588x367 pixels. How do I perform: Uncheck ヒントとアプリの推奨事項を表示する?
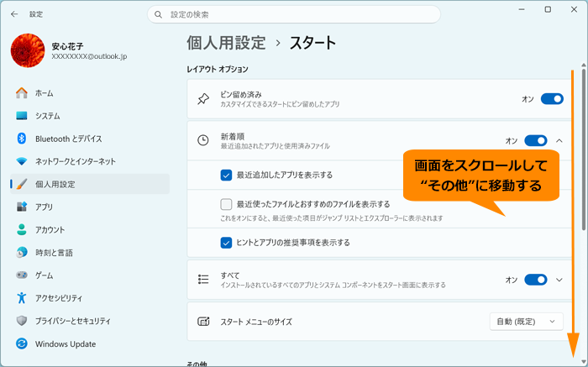[226, 243]
